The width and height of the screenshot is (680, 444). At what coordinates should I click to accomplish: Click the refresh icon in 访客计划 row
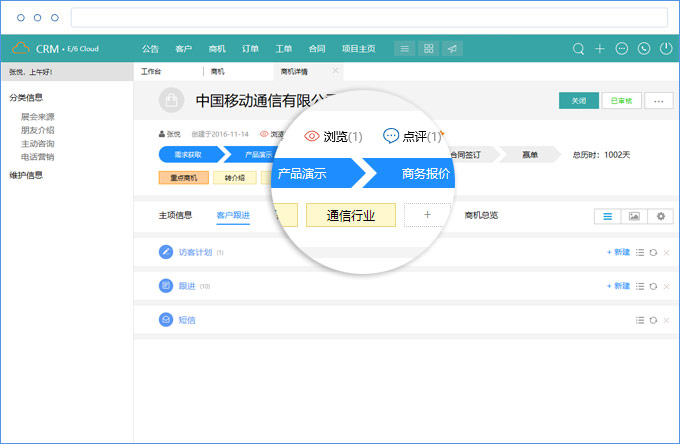653,253
